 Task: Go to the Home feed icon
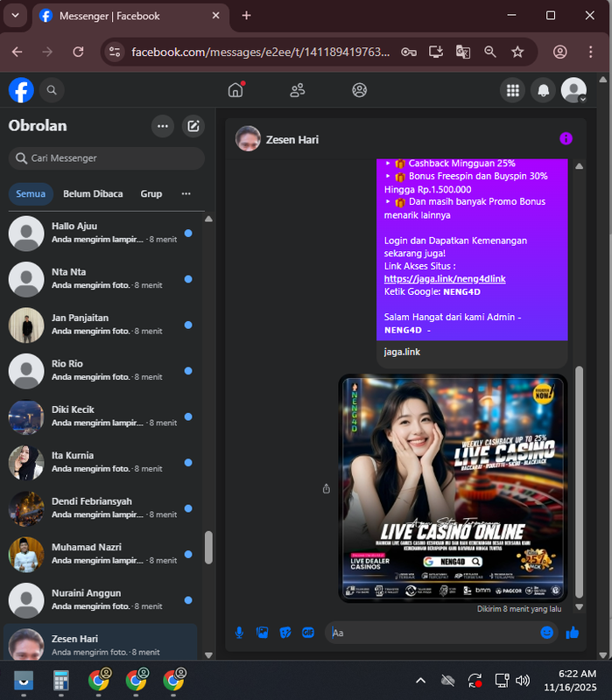pos(236,90)
